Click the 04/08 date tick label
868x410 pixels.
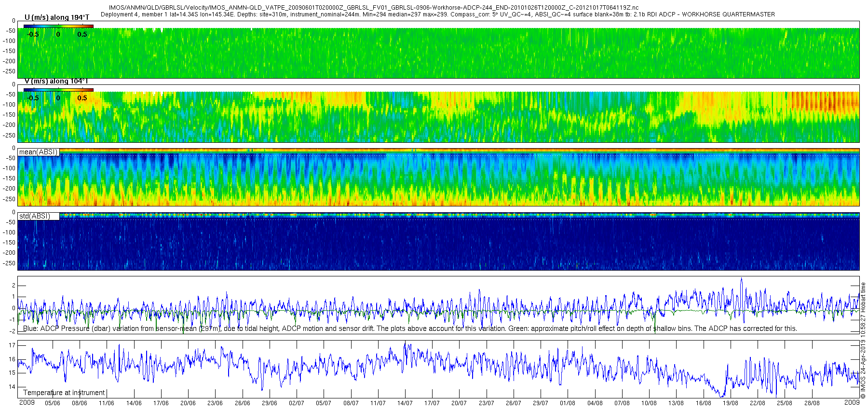pos(595,403)
